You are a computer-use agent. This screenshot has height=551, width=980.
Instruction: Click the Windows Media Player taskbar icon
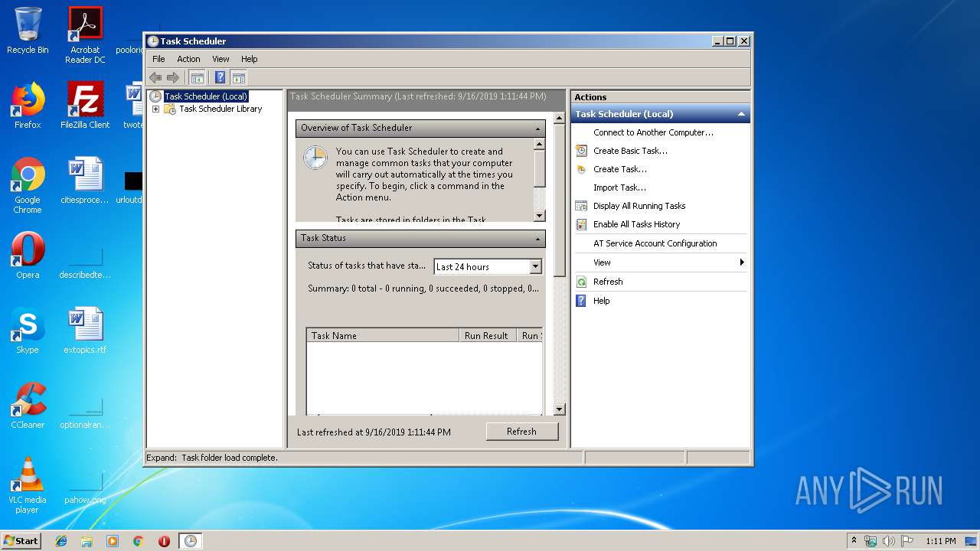113,541
